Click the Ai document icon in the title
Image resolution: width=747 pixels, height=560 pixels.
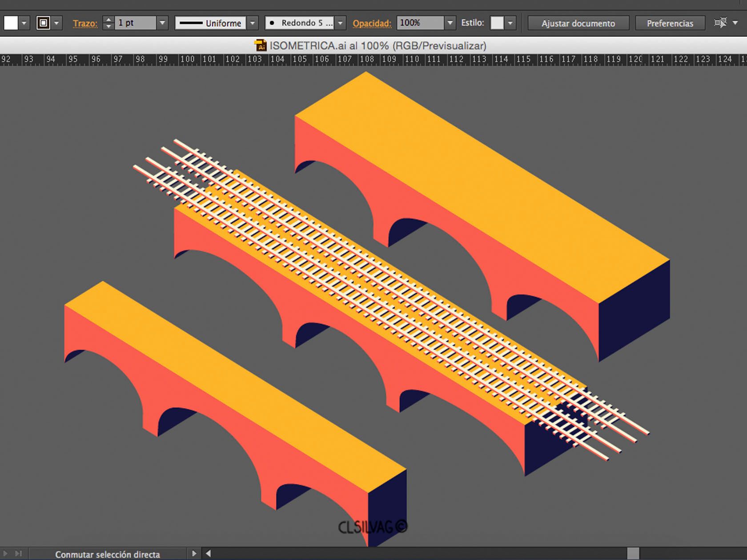pyautogui.click(x=260, y=45)
